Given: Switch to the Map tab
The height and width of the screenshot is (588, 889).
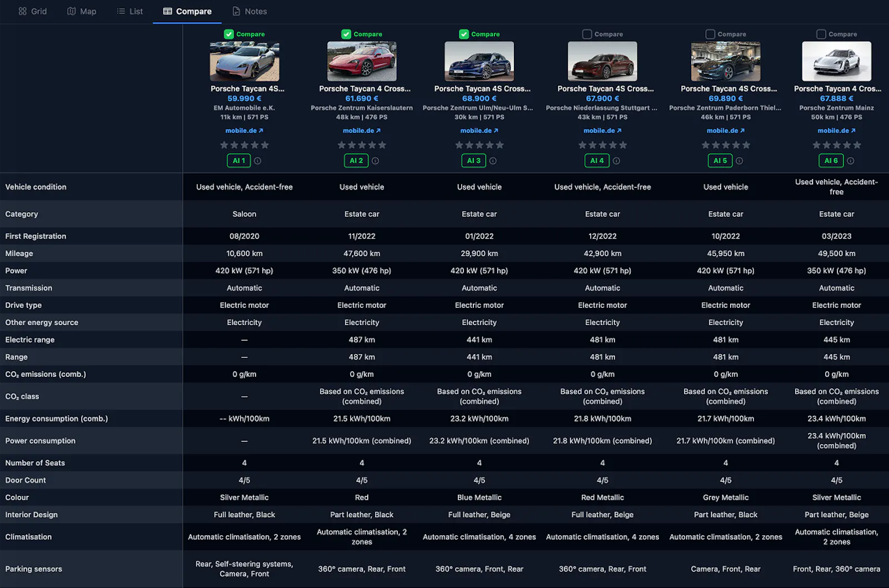Looking at the screenshot, I should (x=82, y=11).
